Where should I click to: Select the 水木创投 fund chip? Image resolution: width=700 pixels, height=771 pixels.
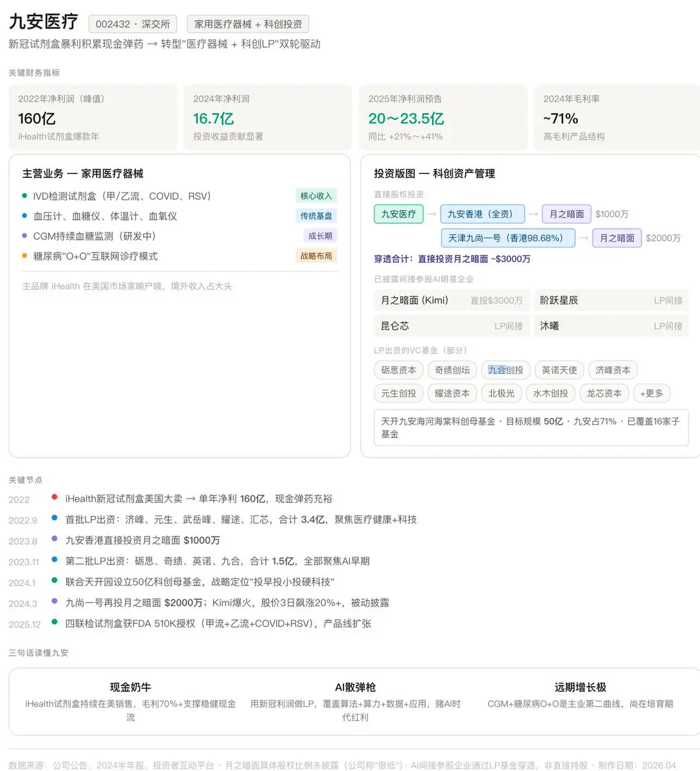[550, 393]
